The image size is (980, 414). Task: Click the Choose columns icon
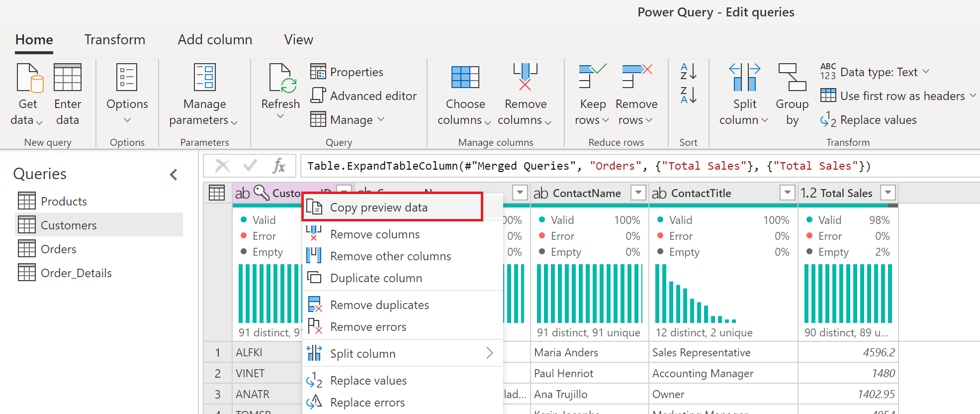[465, 80]
